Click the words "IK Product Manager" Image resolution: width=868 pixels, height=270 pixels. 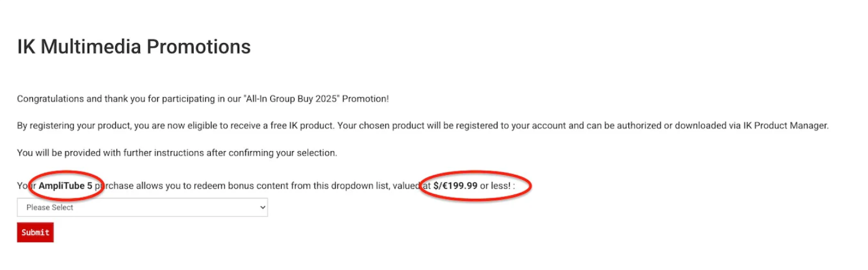pos(791,126)
